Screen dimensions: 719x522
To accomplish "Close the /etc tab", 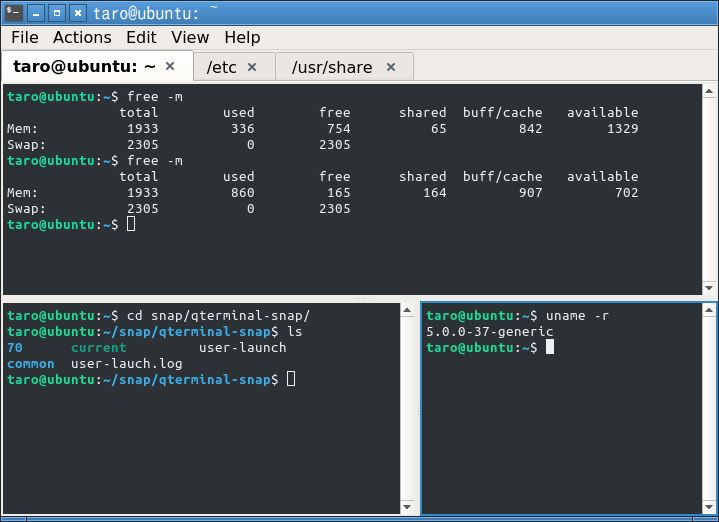I will coord(252,67).
